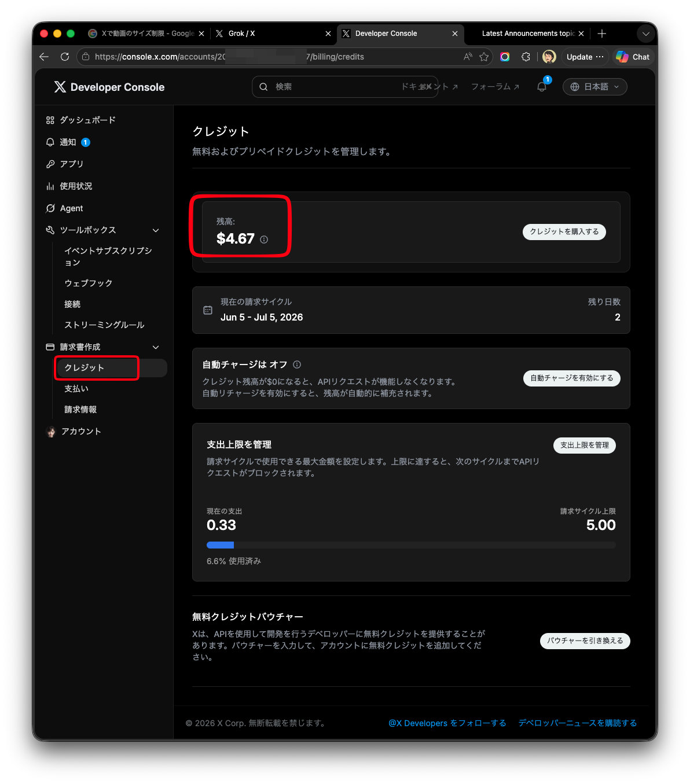Click the colorful circular extension icon
Screen dimensions: 690x784
[x=505, y=57]
